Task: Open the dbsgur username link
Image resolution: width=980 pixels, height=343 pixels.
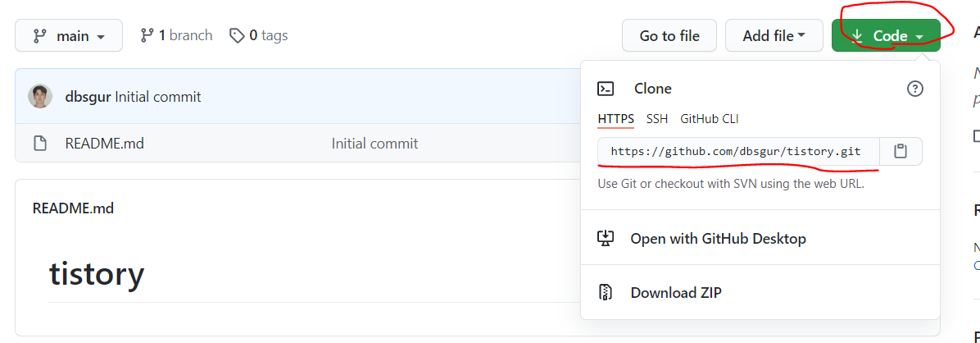Action: [88, 97]
